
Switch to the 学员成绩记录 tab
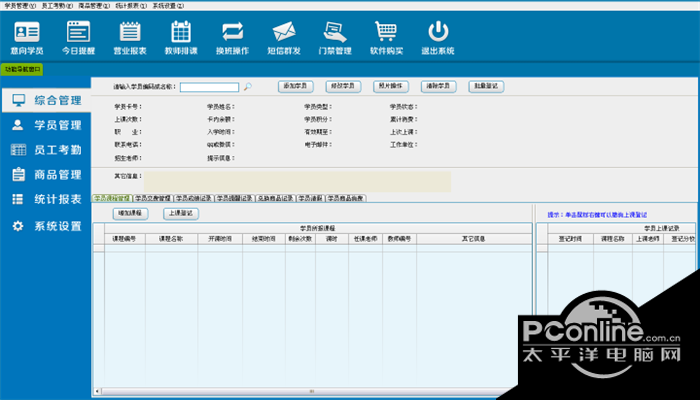coord(194,198)
